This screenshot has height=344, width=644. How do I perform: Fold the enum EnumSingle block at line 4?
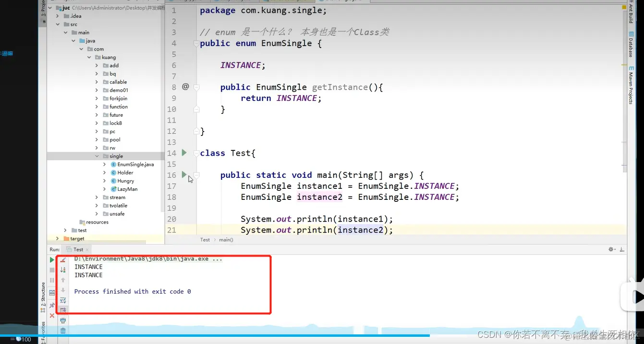click(x=196, y=44)
